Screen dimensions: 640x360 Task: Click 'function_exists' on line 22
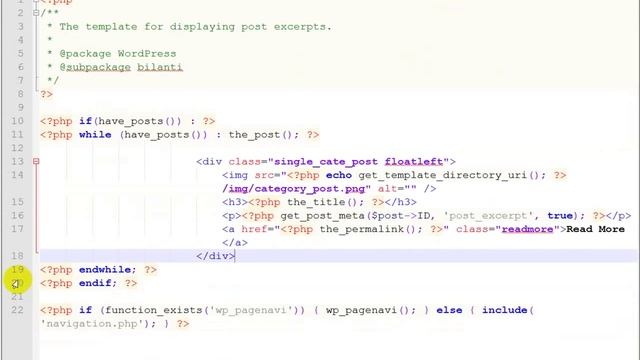pyautogui.click(x=153, y=310)
